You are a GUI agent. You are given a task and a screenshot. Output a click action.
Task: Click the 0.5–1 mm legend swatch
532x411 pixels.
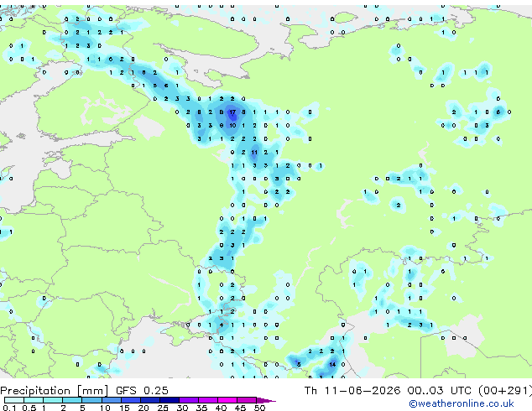(34, 400)
